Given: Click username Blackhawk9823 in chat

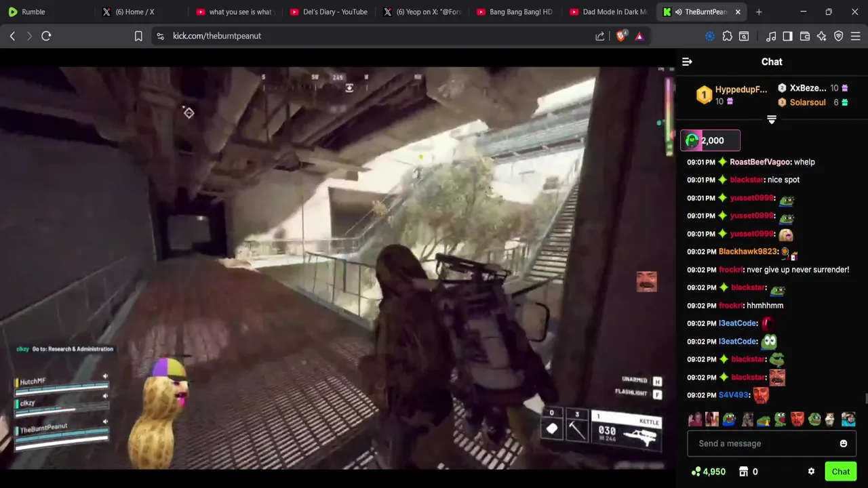Looking at the screenshot, I should tap(747, 251).
